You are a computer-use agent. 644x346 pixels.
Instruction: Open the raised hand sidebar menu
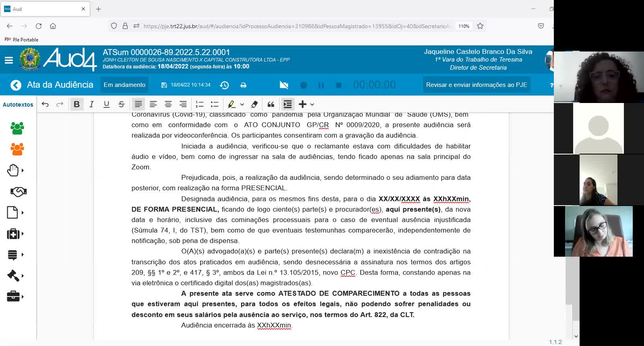(15, 171)
